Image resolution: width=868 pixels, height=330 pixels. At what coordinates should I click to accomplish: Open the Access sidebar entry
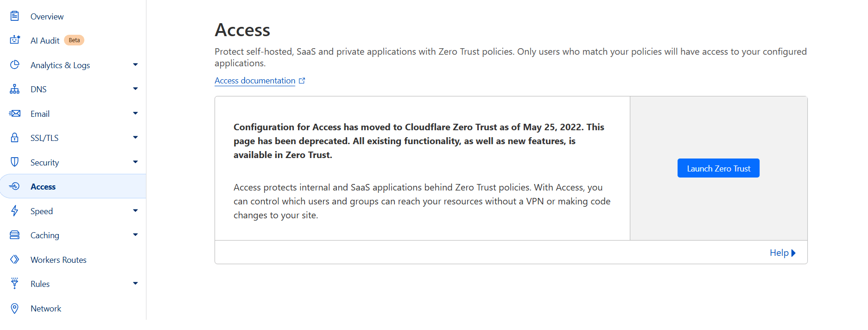tap(43, 186)
